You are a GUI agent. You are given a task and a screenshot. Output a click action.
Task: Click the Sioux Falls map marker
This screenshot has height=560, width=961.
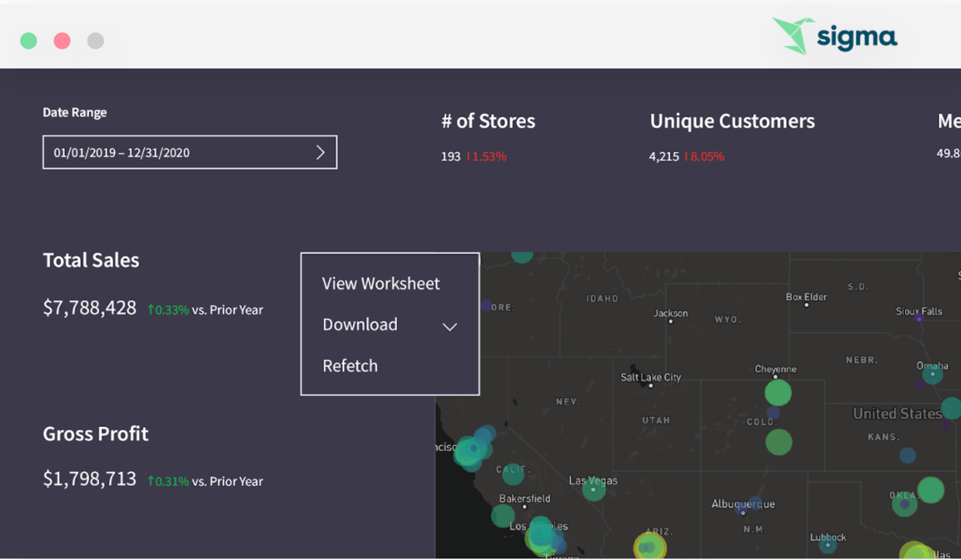click(919, 318)
